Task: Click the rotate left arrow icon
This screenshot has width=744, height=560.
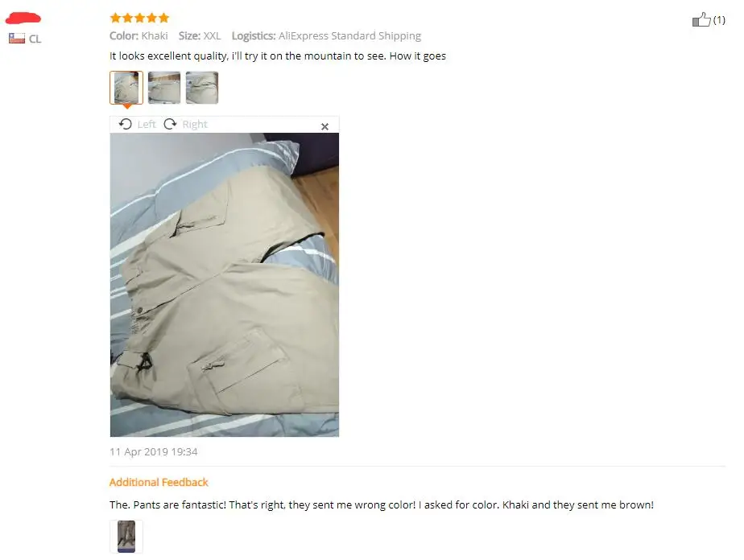Action: click(126, 124)
